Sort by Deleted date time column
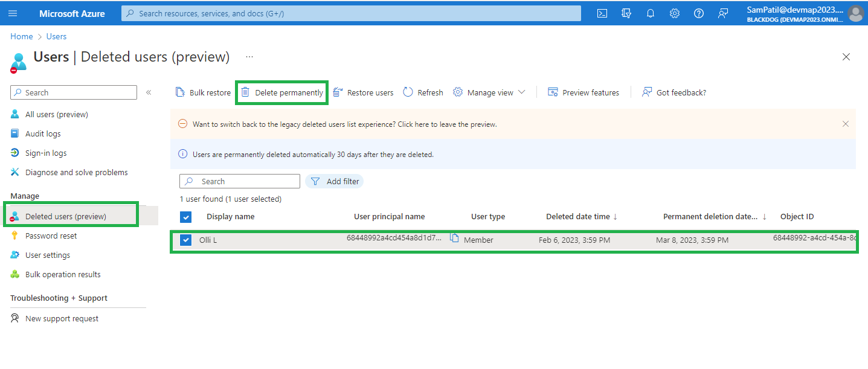Screen dimensions: 868x369 (x=581, y=217)
